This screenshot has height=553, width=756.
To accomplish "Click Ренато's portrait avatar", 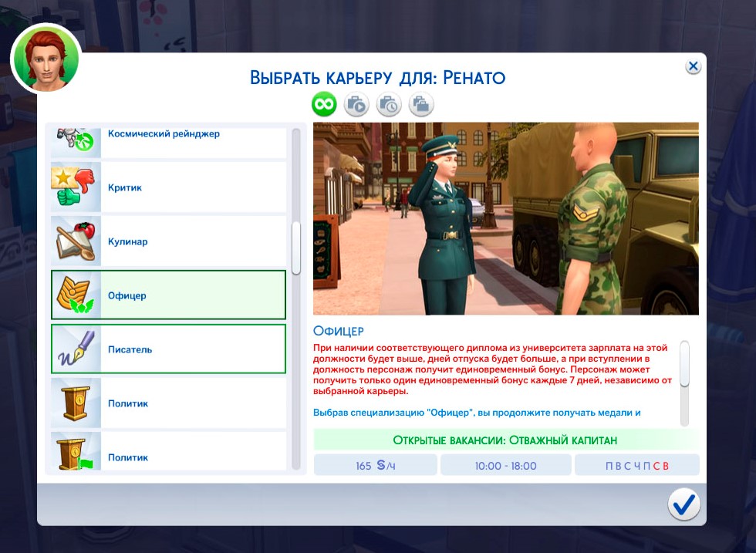I will pos(46,59).
